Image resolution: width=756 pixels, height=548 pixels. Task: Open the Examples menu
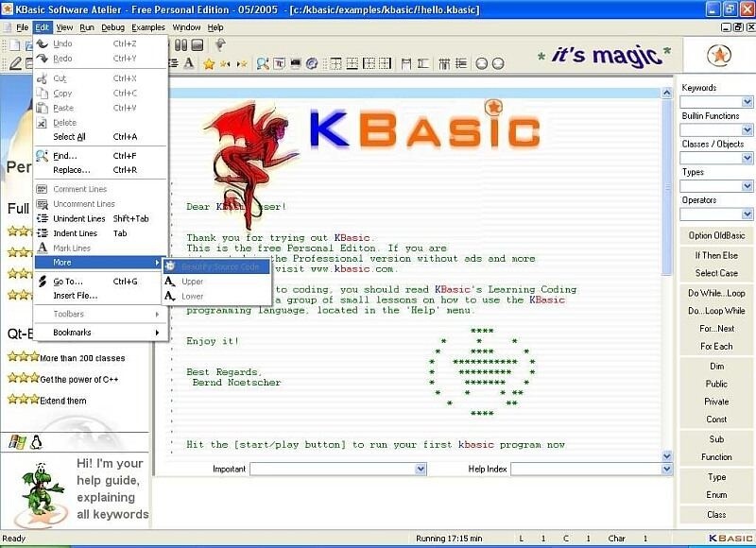click(147, 27)
